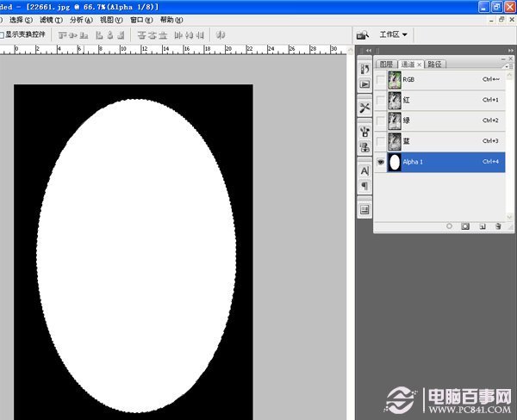This screenshot has height=420, width=517.
Task: Show the 红 channel visibility box
Action: pyautogui.click(x=382, y=100)
